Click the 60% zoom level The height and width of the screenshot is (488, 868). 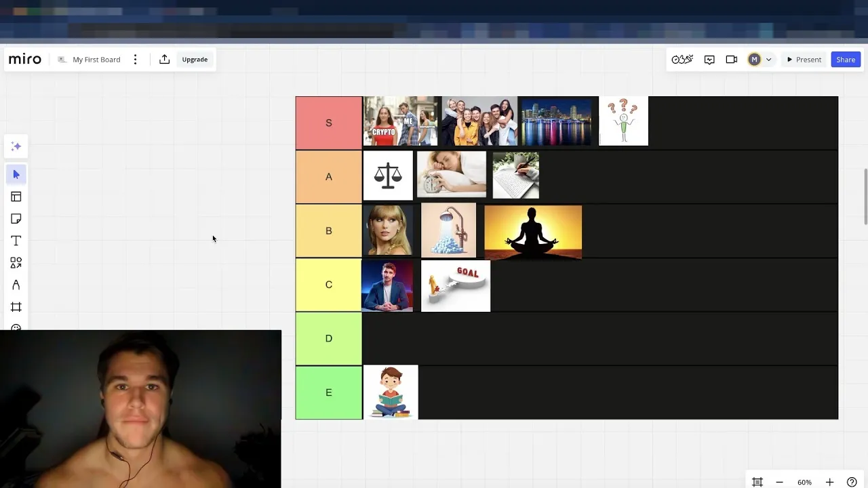pos(804,482)
